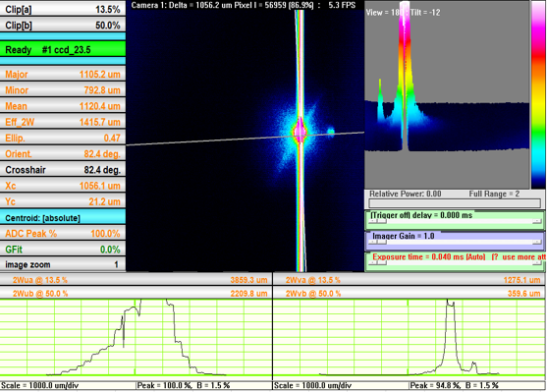Toggle the Centroid: [absolute] mode
Screen dimensions: 547x392
[63, 217]
